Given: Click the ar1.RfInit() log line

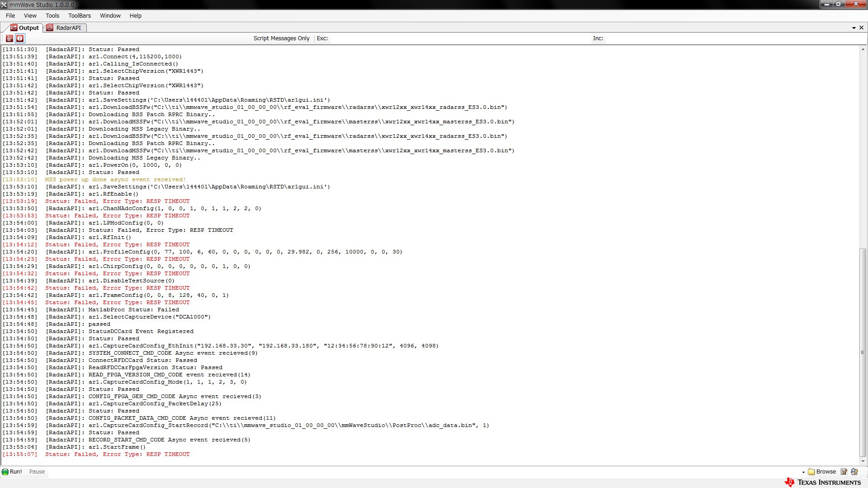Looking at the screenshot, I should pyautogui.click(x=66, y=237).
